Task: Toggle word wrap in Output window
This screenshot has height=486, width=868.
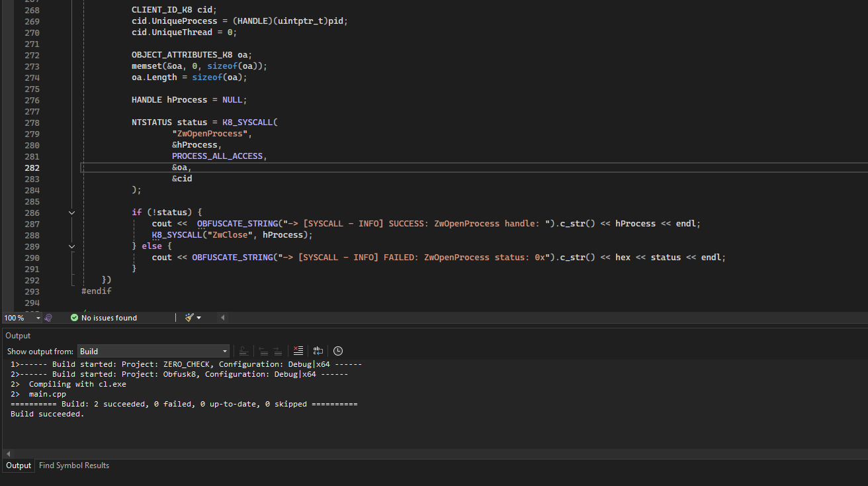Action: click(318, 351)
